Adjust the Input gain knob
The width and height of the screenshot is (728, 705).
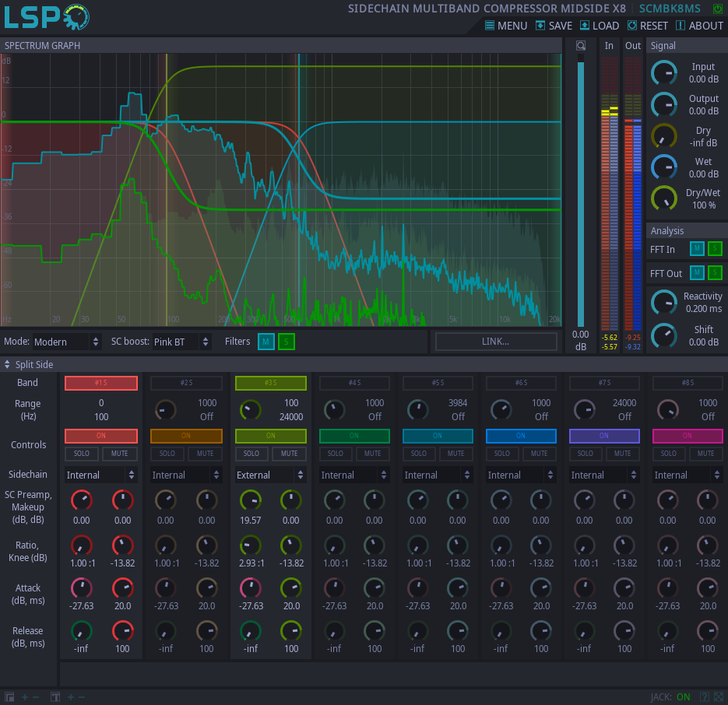(x=664, y=73)
